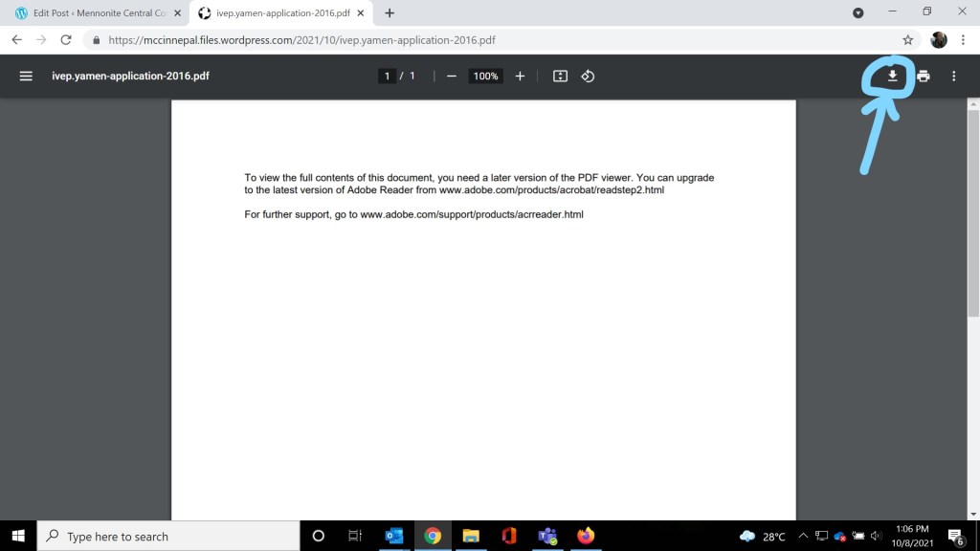Print the PDF using printer icon
Image resolution: width=980 pixels, height=551 pixels.
(x=923, y=76)
